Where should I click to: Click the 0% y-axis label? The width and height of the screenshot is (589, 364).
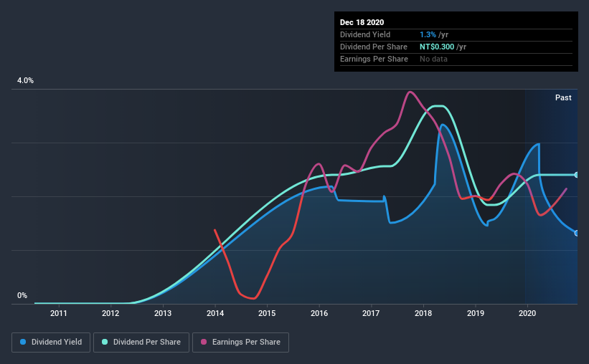22,296
